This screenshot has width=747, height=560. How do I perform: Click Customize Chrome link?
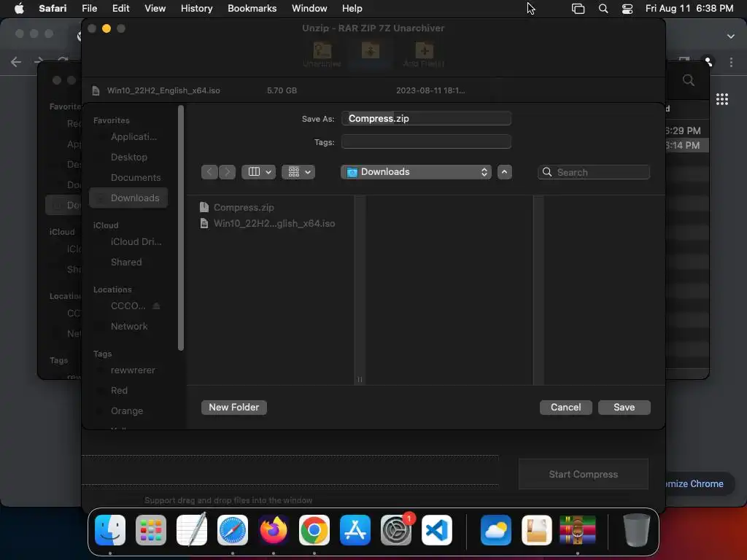(694, 484)
